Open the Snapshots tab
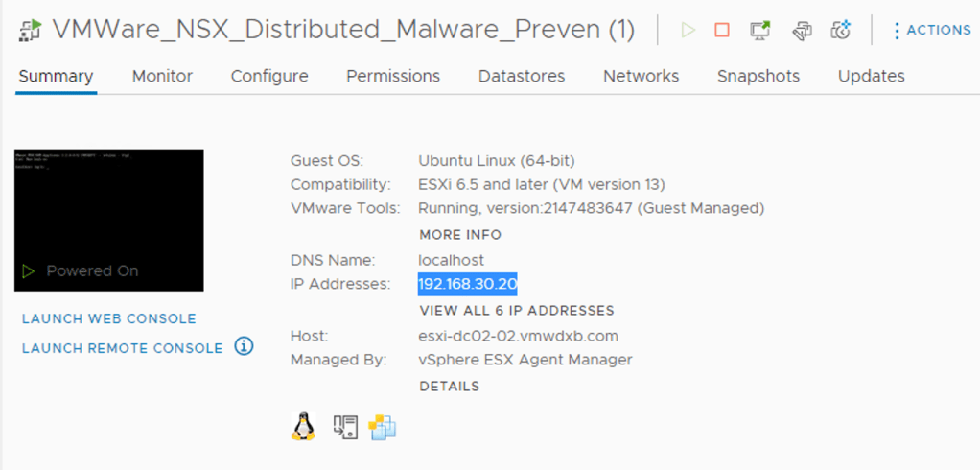Viewport: 980px width, 470px height. pos(758,76)
